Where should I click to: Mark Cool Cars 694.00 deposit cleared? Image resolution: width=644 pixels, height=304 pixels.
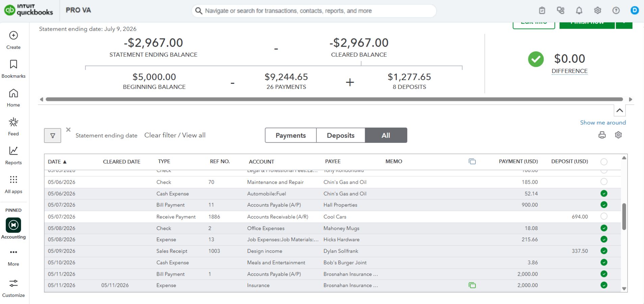pyautogui.click(x=604, y=216)
